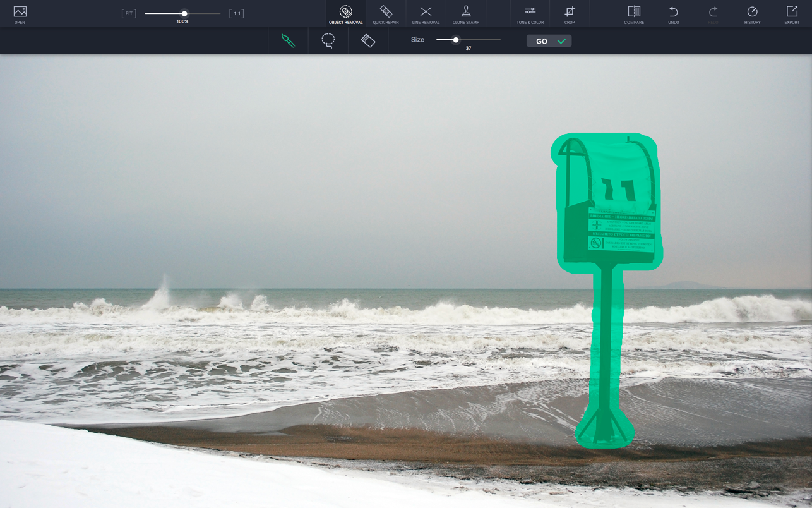Viewport: 812px width, 508px height.
Task: Set zoom to 1:1 actual size
Action: [237, 13]
